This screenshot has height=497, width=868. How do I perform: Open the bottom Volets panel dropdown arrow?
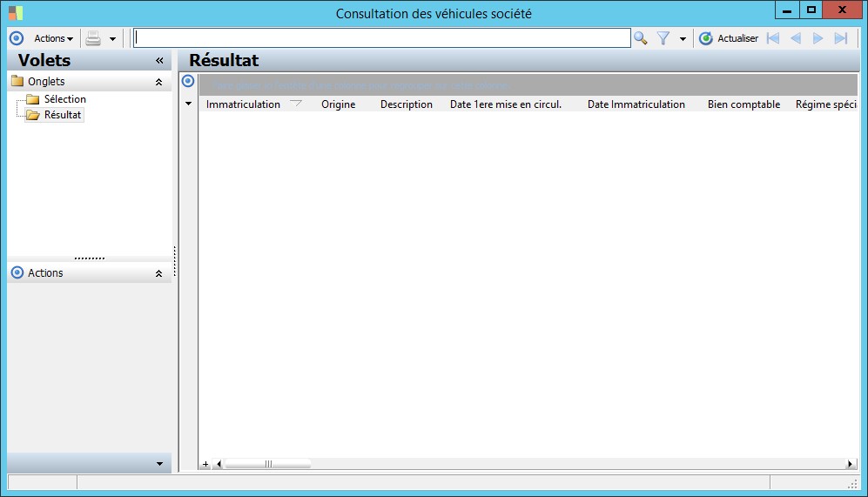tap(159, 464)
